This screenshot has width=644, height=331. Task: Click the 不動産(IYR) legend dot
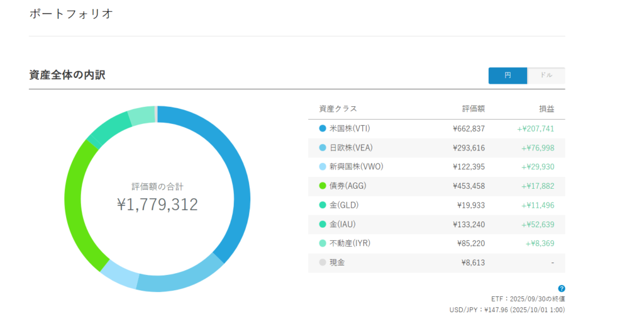tap(323, 244)
